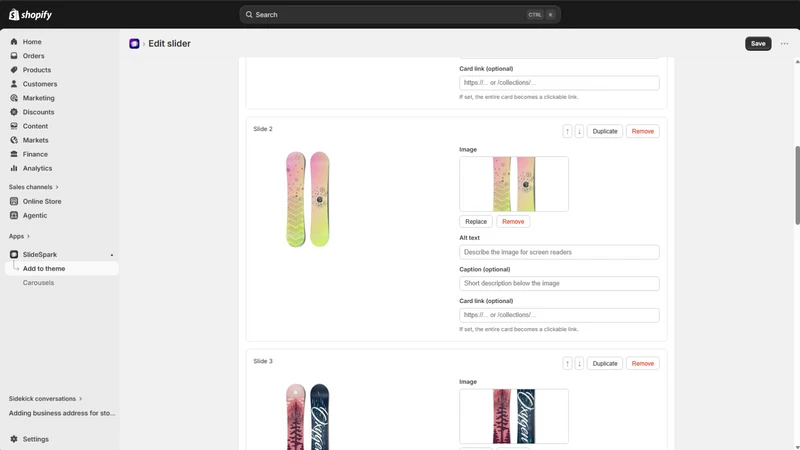Click the search magnifier icon
The image size is (800, 450).
click(x=249, y=15)
